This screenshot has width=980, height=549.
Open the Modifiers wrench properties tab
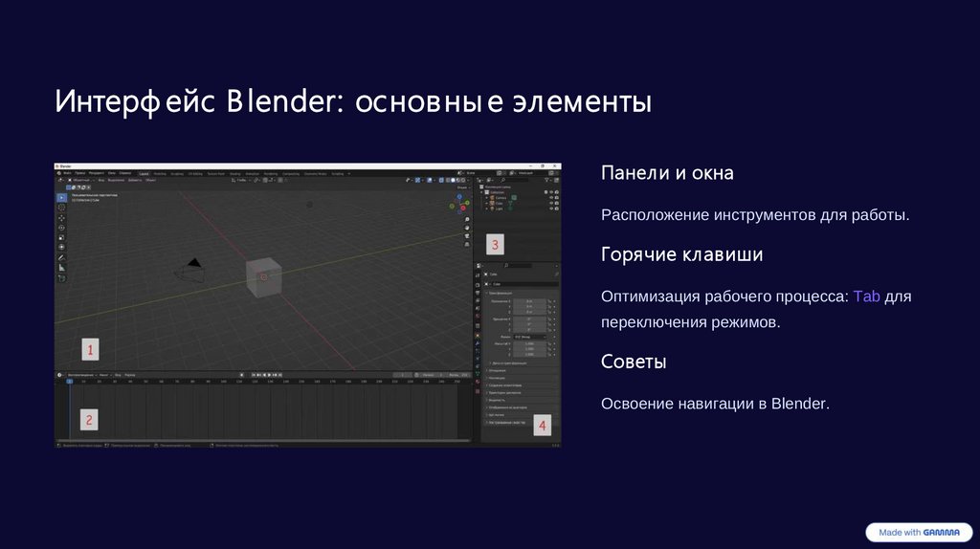click(478, 343)
